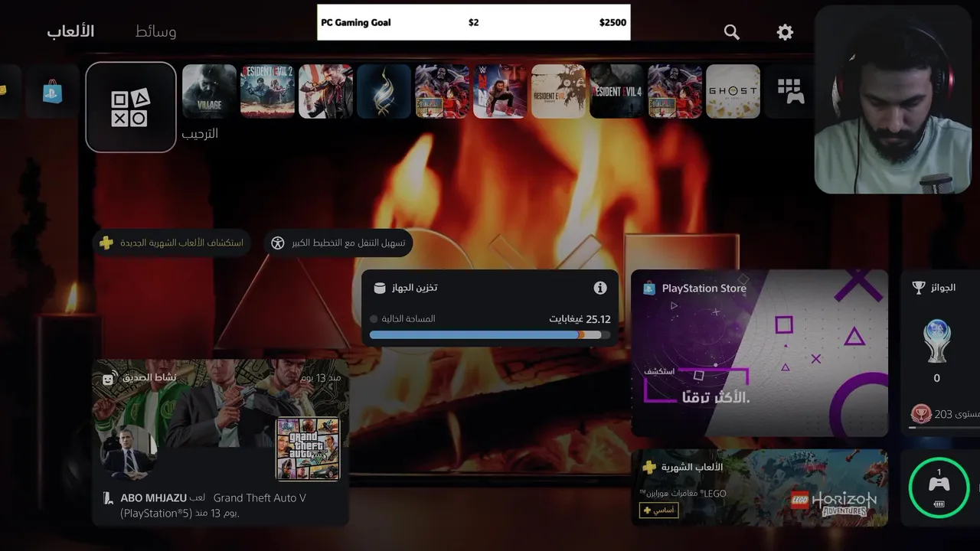This screenshot has height=551, width=980.
Task: Open the PlayStation Store most anticipated card
Action: coord(759,353)
